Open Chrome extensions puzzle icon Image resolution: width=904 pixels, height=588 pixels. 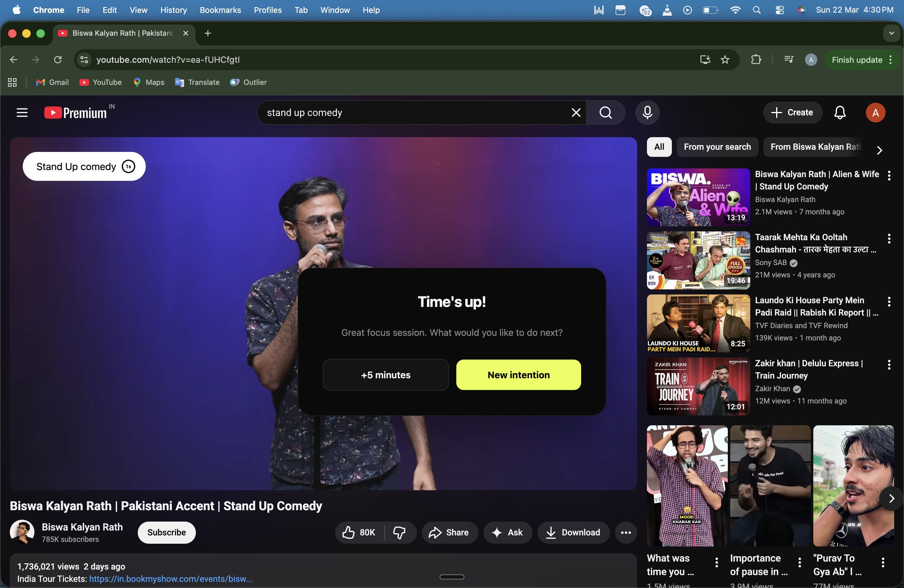point(756,60)
